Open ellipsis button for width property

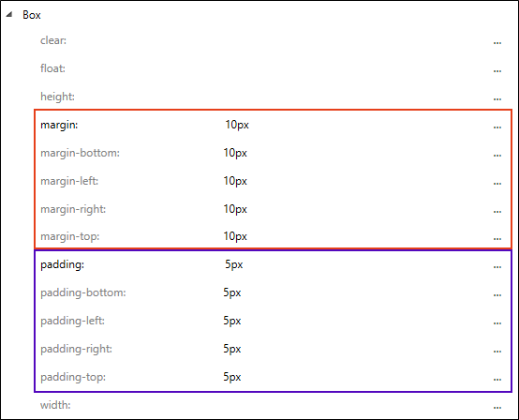pos(497,408)
